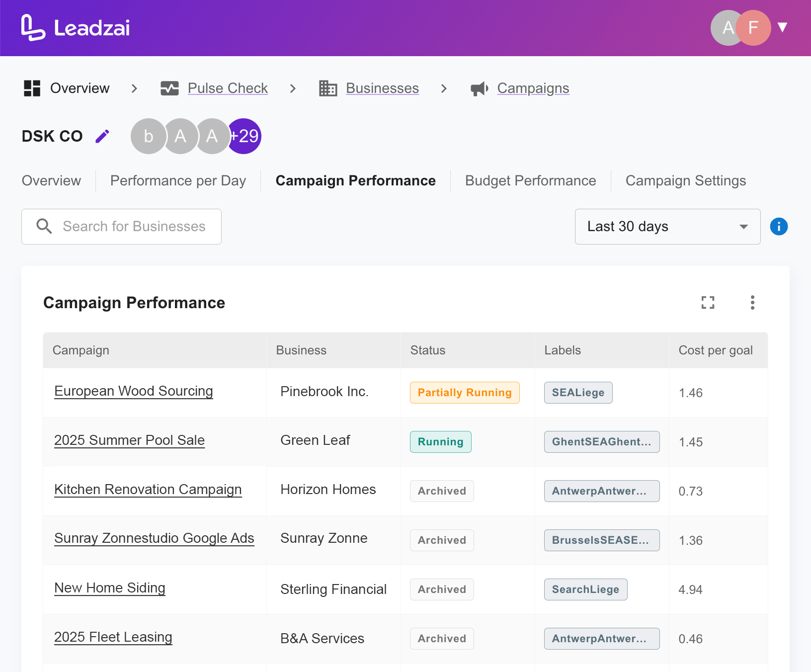Click the Pulse Check heartbeat icon

169,88
